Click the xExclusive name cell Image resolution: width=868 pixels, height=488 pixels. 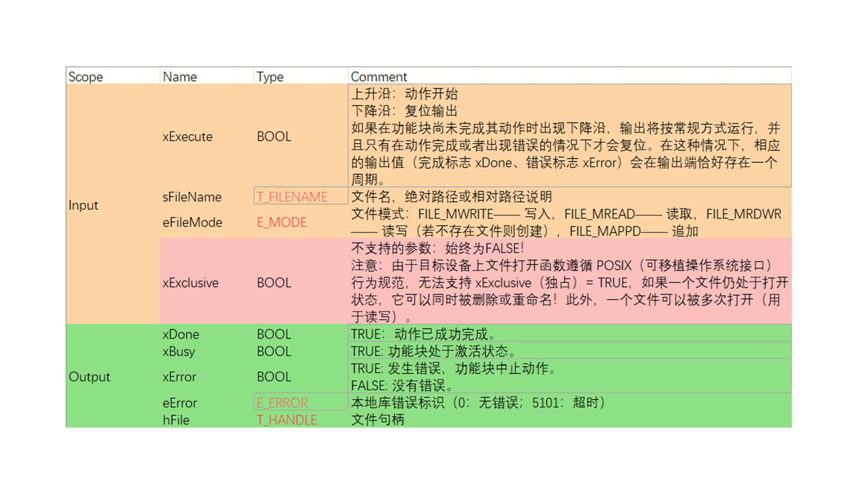191,283
